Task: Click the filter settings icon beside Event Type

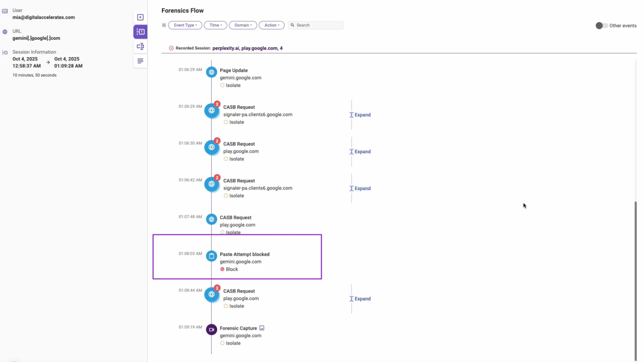Action: click(164, 25)
